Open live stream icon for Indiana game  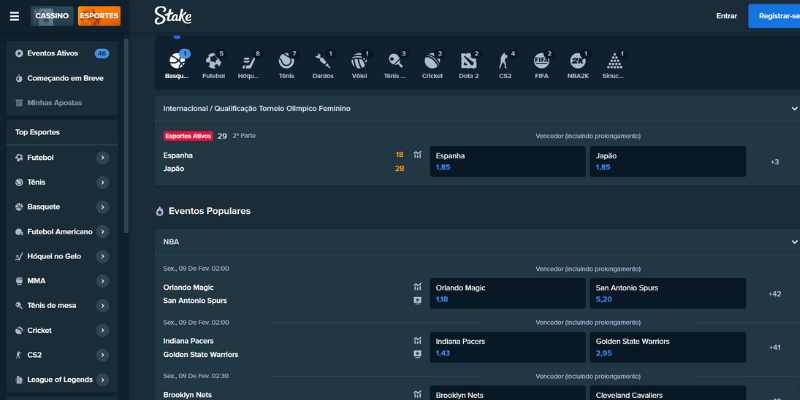[x=417, y=354]
